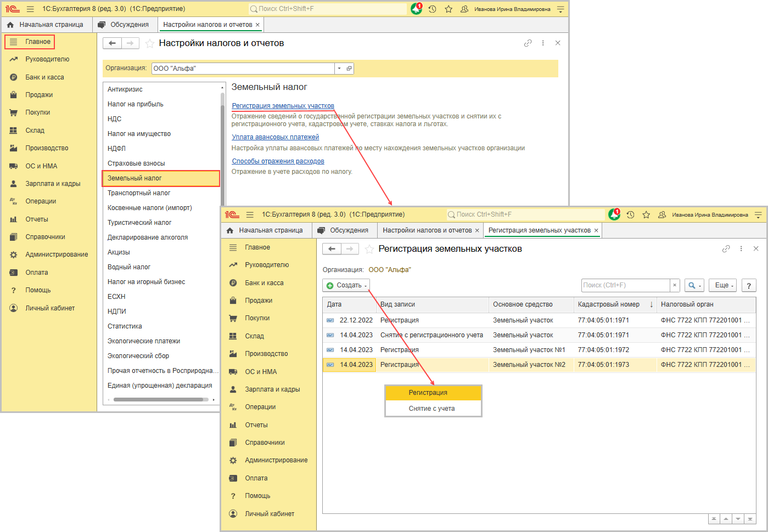
Task: Open the Создать dropdown button
Action: click(x=346, y=285)
